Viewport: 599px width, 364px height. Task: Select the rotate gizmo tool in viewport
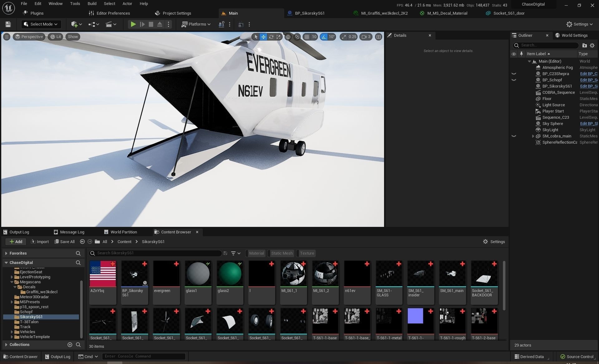271,37
